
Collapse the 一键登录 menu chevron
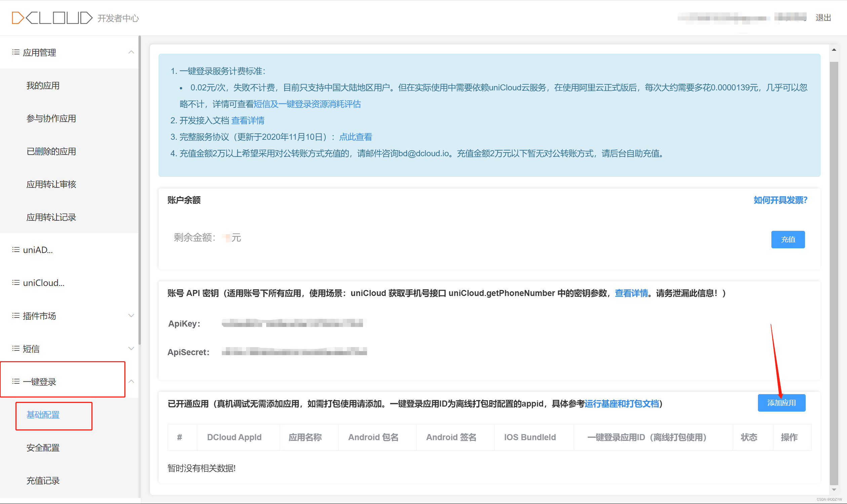[x=131, y=382]
